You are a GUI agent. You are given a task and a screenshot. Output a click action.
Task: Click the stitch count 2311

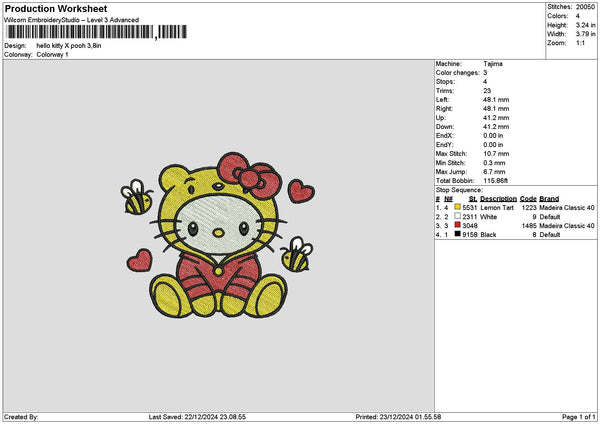(x=470, y=217)
